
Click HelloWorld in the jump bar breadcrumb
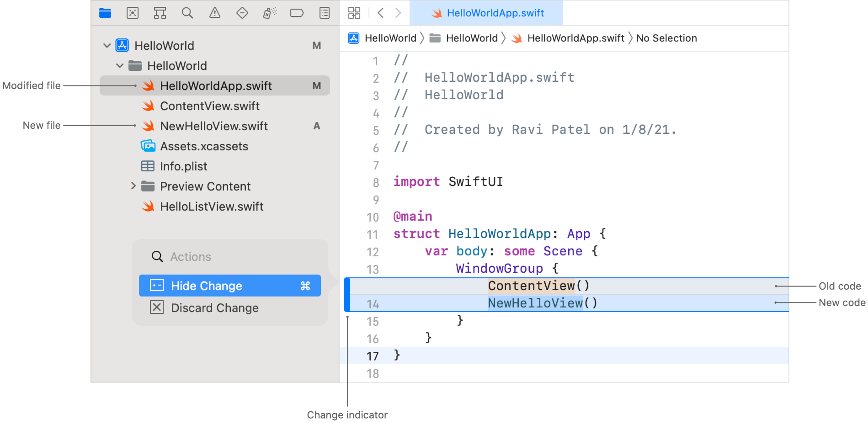tap(391, 38)
